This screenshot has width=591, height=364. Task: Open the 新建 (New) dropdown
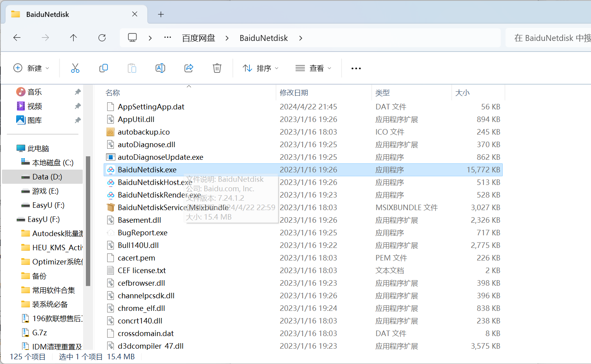pos(32,68)
